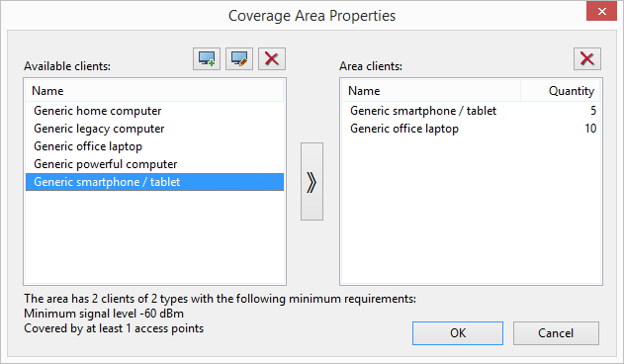
Task: Click the Cancel button
Action: click(x=556, y=333)
